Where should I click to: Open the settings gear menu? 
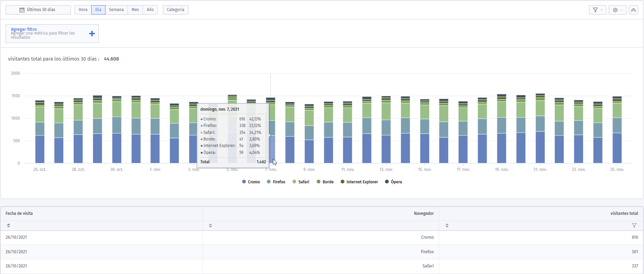[x=617, y=10]
